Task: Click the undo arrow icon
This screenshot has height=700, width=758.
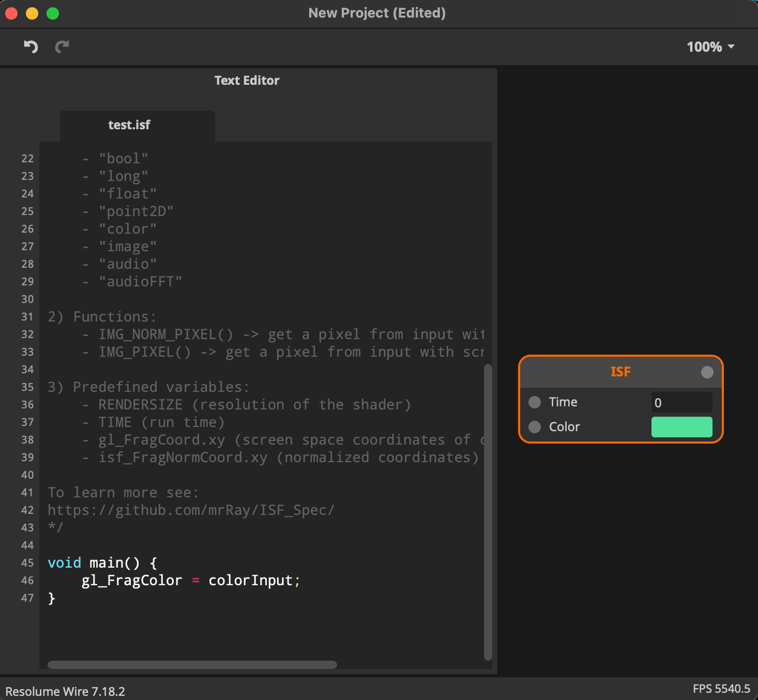Action: pyautogui.click(x=31, y=47)
